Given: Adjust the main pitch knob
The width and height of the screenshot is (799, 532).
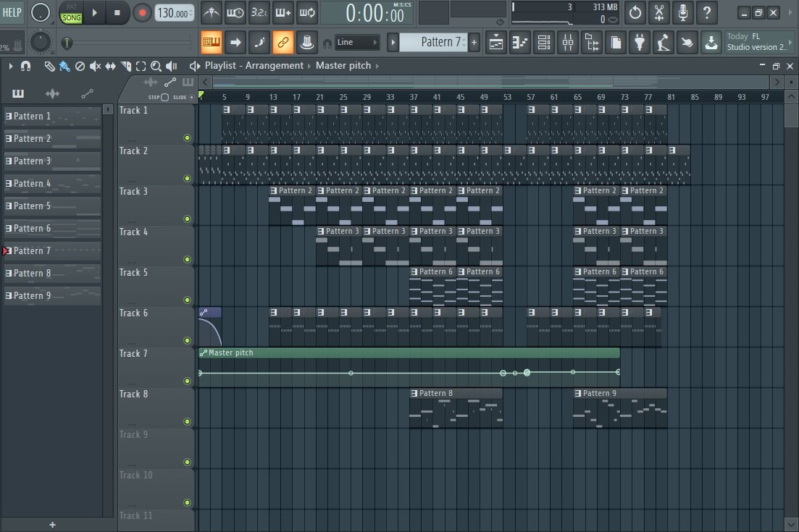Looking at the screenshot, I should tap(41, 42).
